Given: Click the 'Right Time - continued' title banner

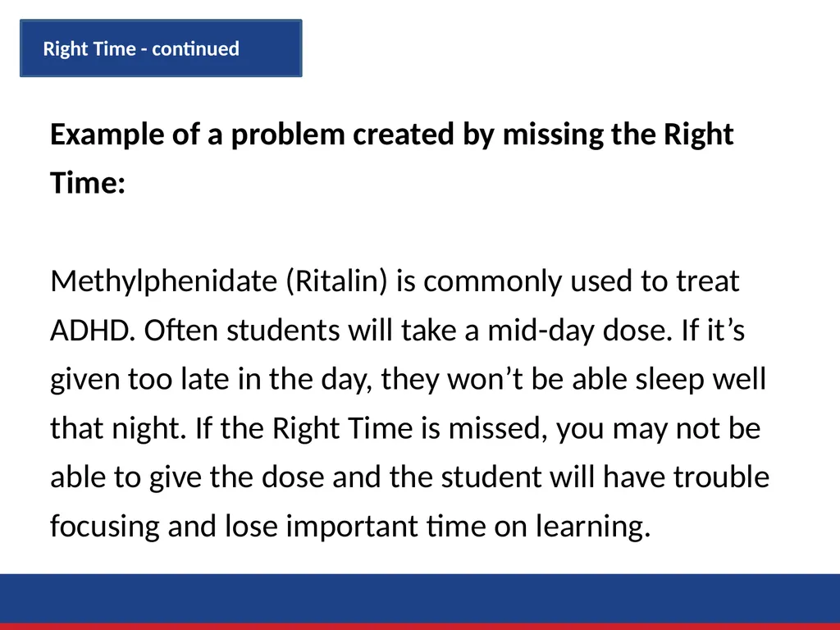Looking at the screenshot, I should point(161,48).
